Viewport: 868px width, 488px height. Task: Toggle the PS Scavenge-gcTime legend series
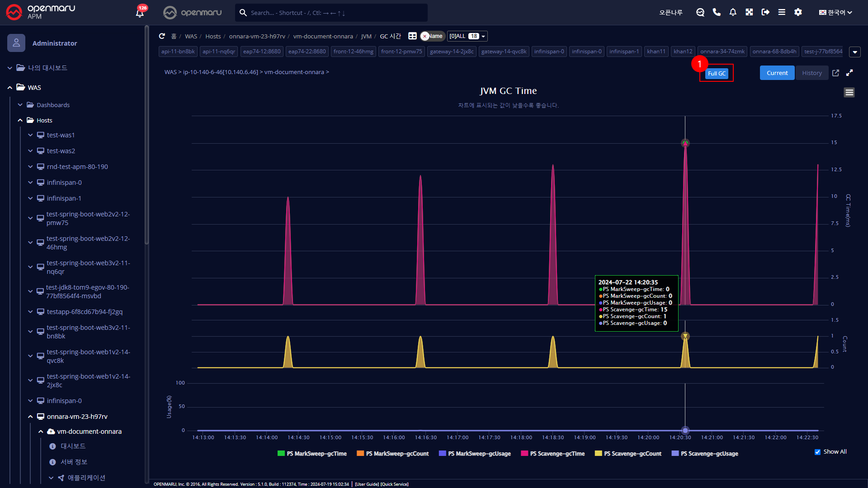point(552,454)
